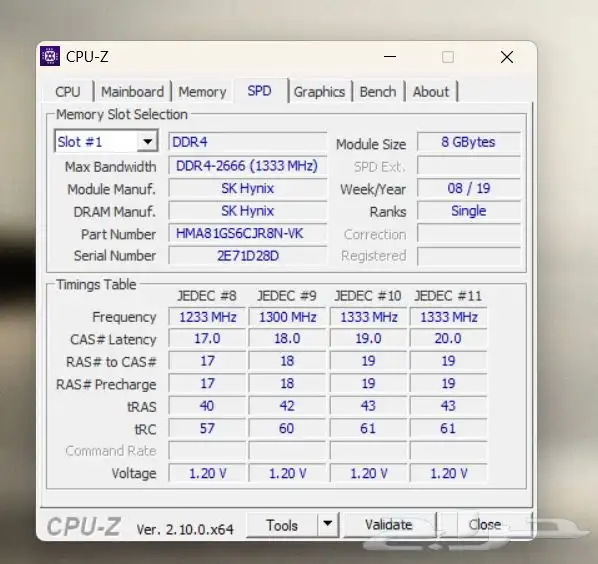
Task: Click the Module Size 8 GBytes field
Action: [x=469, y=142]
